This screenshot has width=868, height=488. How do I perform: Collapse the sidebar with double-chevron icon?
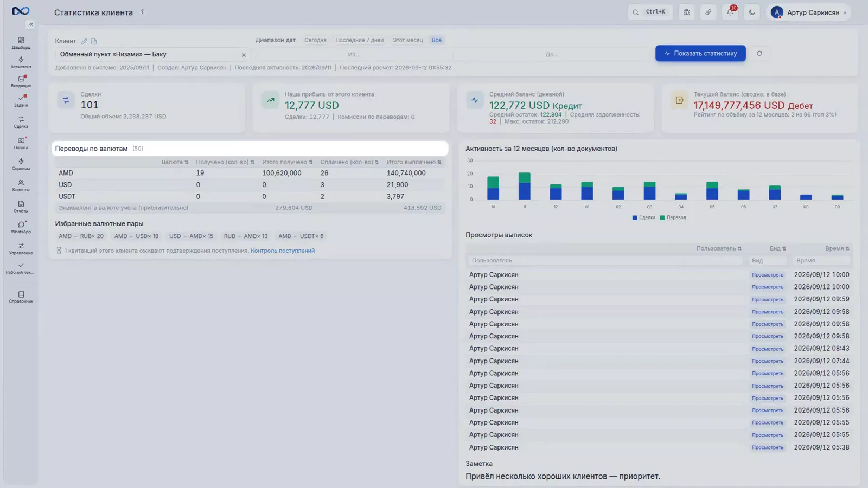[x=31, y=24]
